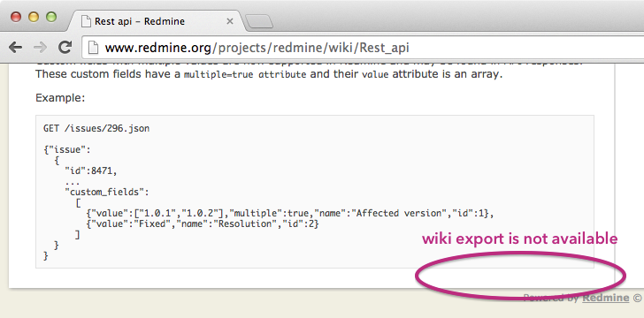The width and height of the screenshot is (644, 318).
Task: Click the red close window button
Action: point(16,17)
